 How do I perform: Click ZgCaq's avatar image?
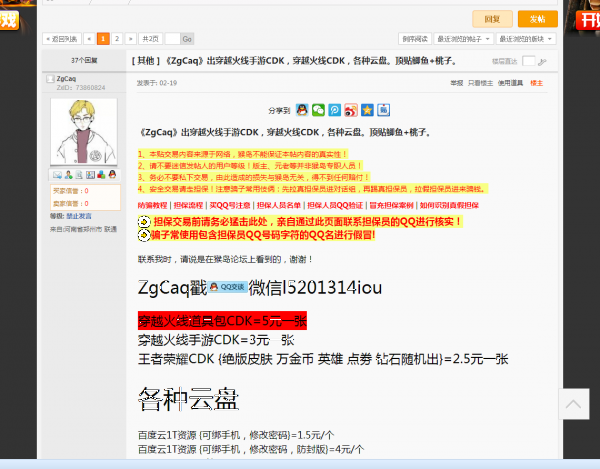(84, 132)
